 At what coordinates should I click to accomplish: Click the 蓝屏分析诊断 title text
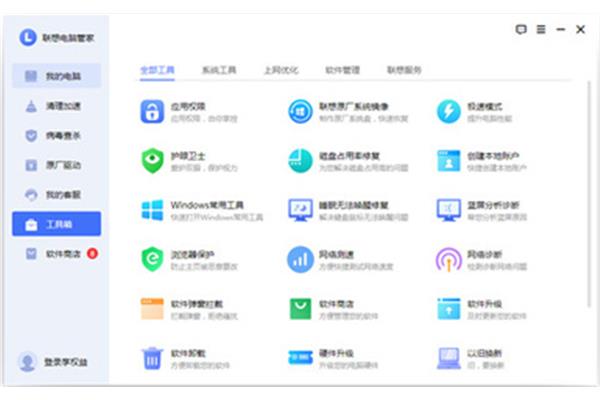[x=493, y=205]
